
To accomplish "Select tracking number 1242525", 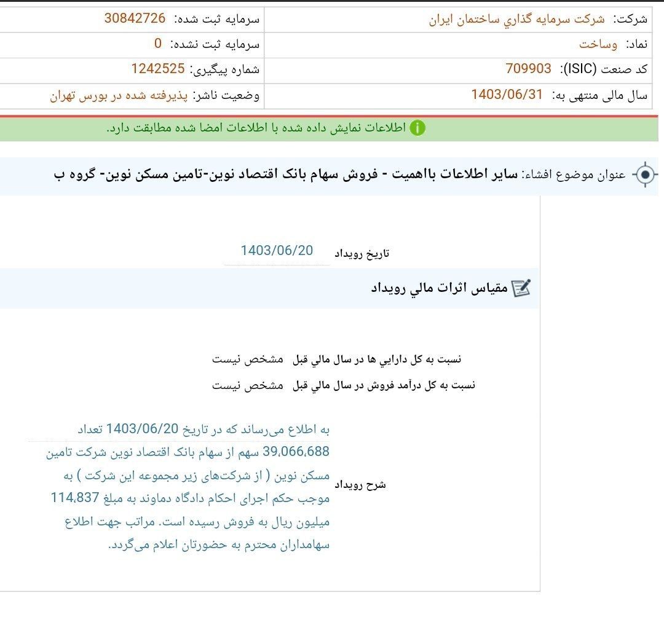I will pos(158,69).
